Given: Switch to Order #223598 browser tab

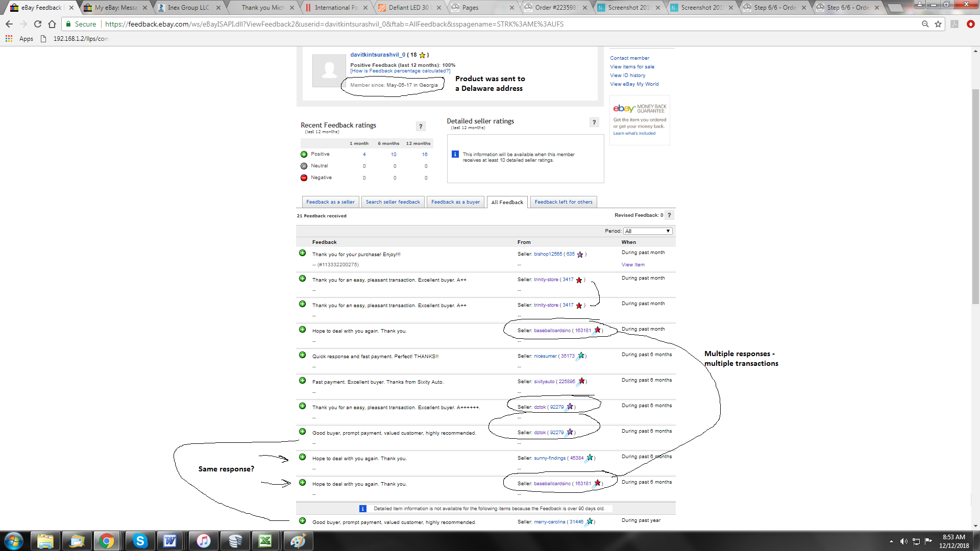Looking at the screenshot, I should click(555, 8).
